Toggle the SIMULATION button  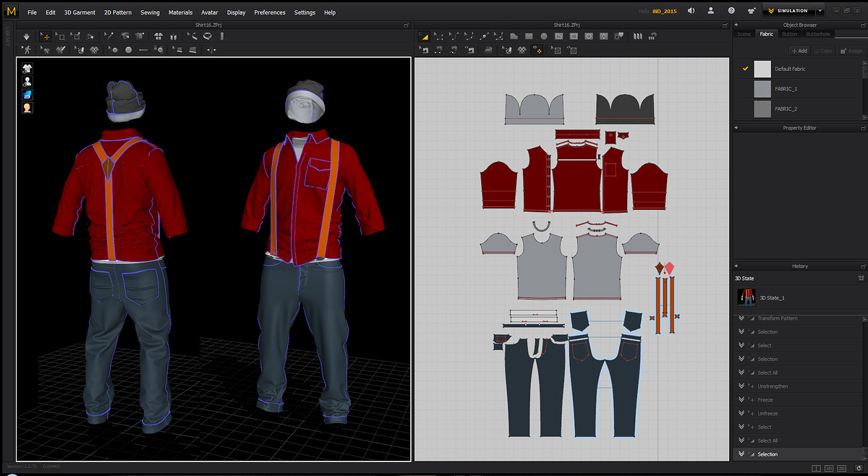click(788, 11)
